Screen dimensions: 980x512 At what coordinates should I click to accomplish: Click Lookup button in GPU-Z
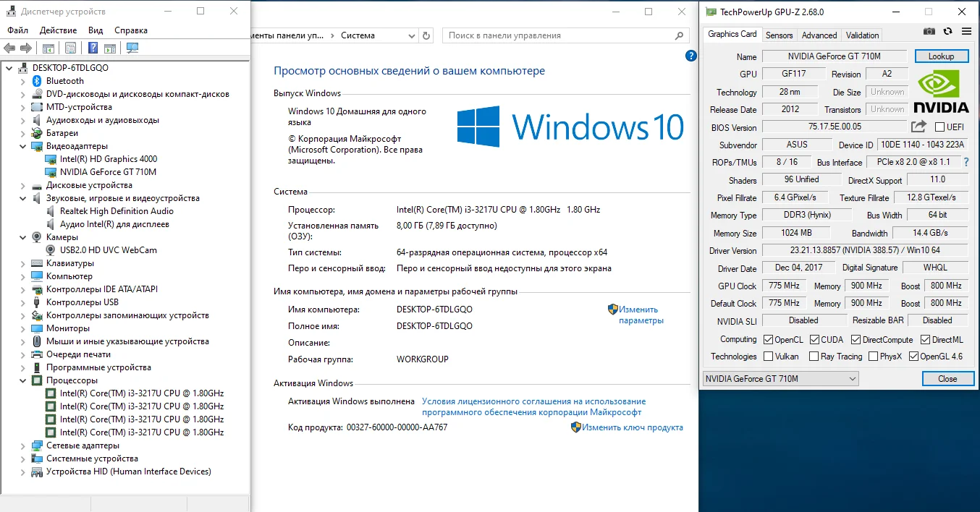942,56
